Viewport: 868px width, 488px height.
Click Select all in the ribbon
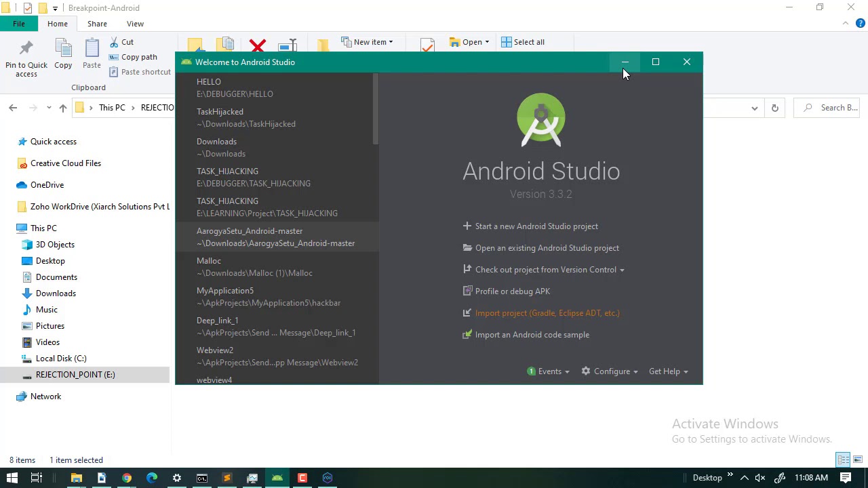pos(523,42)
